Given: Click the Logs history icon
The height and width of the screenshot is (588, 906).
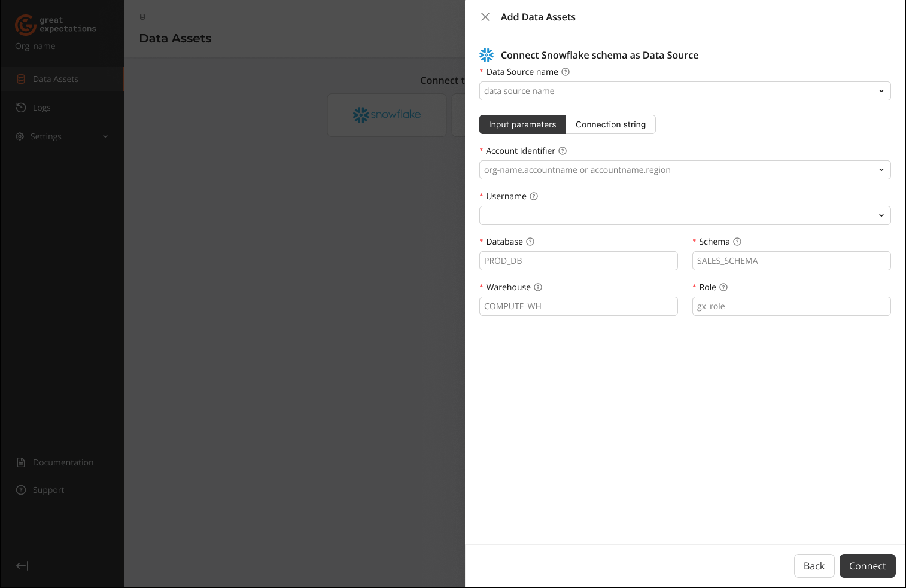Looking at the screenshot, I should (21, 108).
